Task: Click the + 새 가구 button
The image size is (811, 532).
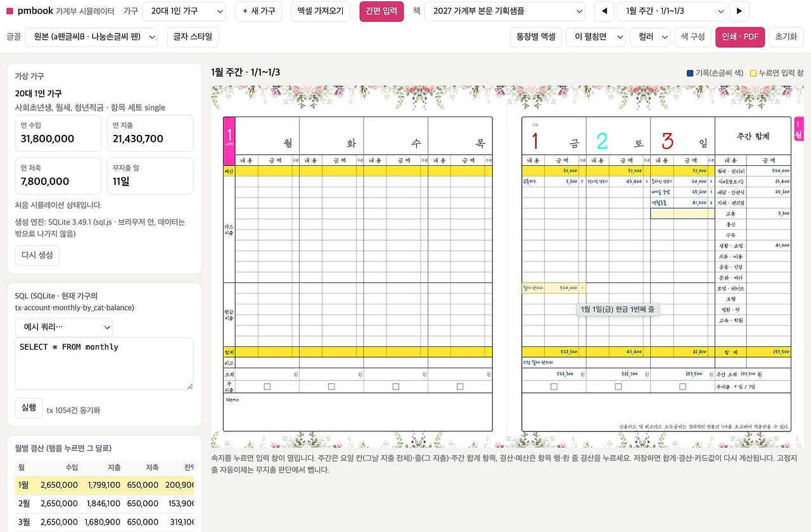Action: [x=259, y=11]
